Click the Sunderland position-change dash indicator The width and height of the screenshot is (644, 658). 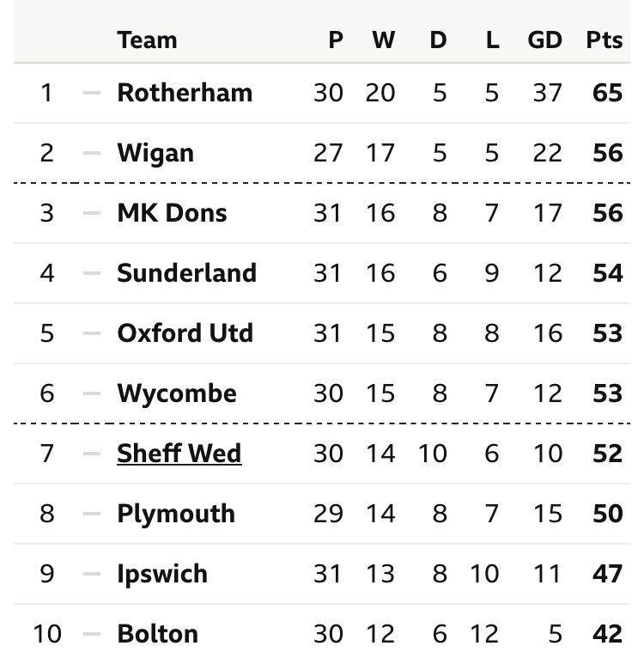91,273
